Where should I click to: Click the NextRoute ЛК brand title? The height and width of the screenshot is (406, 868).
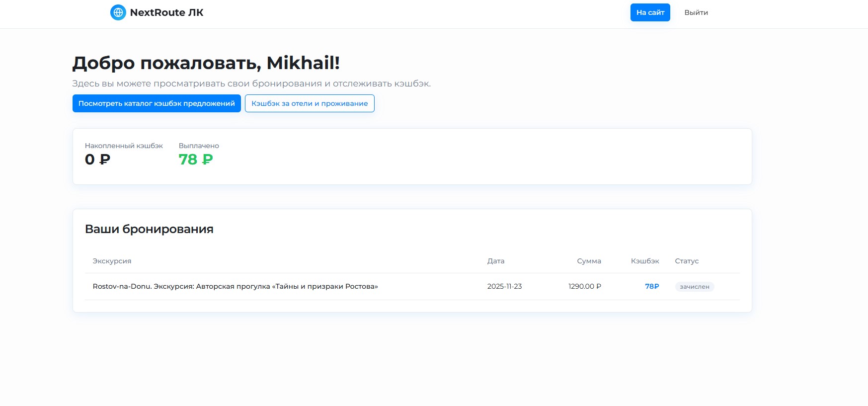(166, 12)
